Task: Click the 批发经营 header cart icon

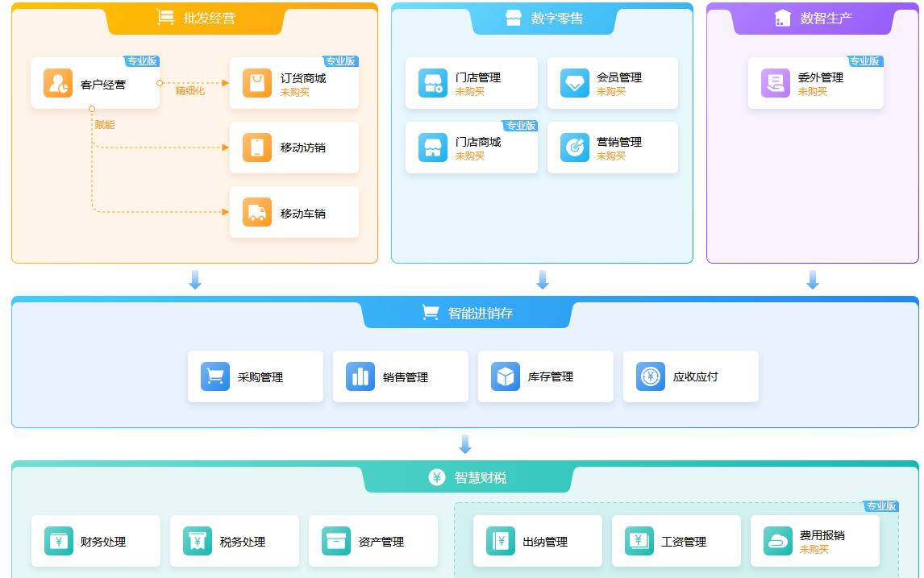Action: [165, 17]
